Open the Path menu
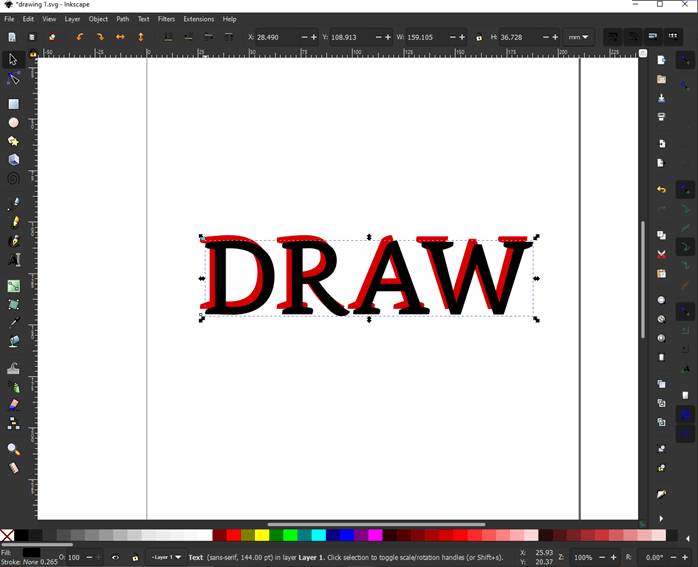This screenshot has width=698, height=567. (x=122, y=19)
